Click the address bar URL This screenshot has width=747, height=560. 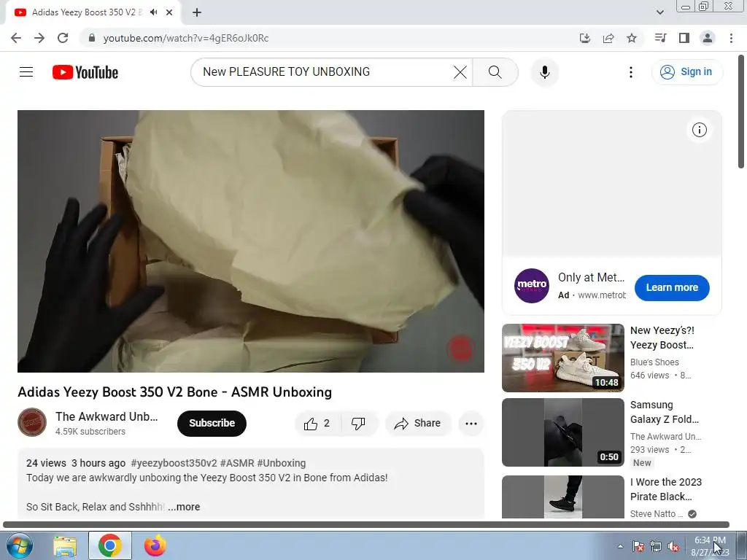(x=186, y=38)
